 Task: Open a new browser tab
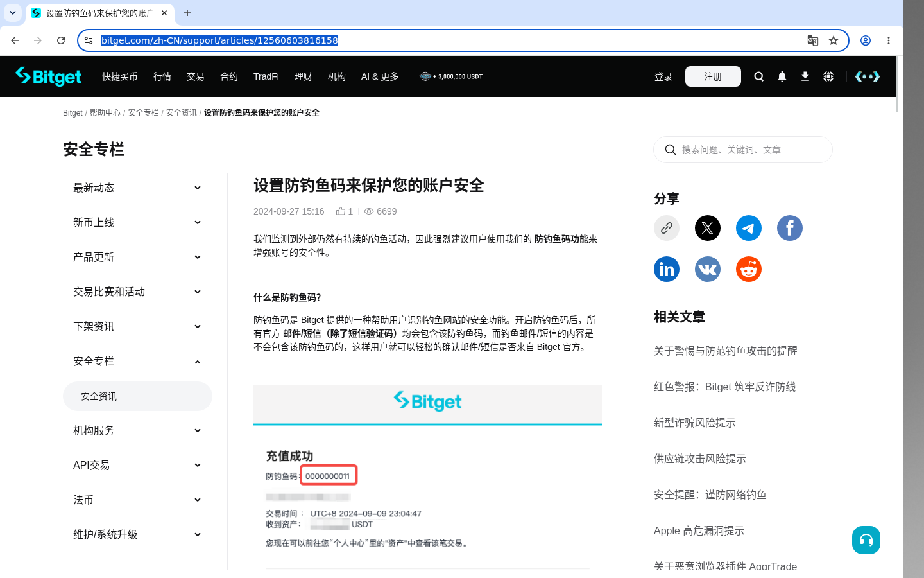(187, 13)
